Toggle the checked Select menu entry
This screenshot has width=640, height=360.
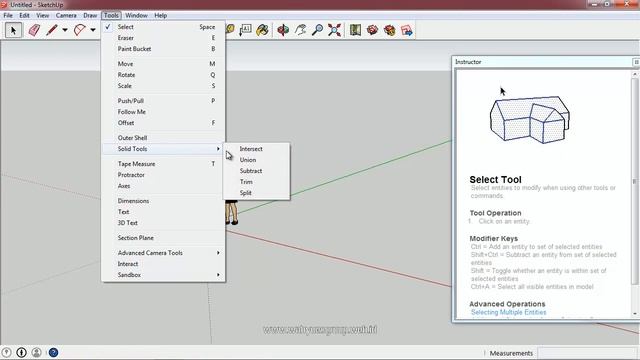(163, 27)
